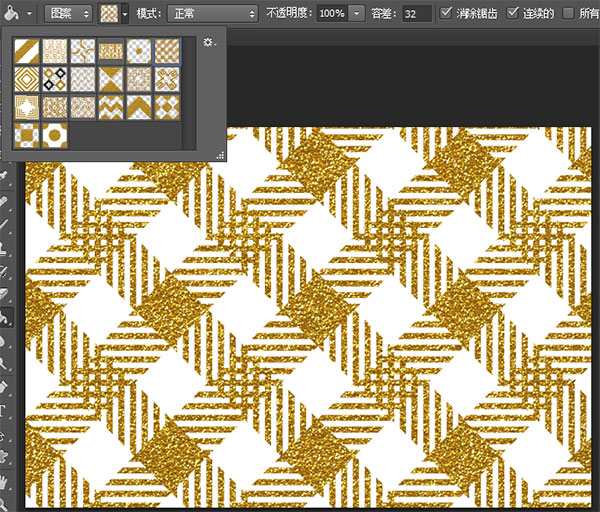The width and height of the screenshot is (600, 512).
Task: Select the Paint Bucket tool in toolbar
Action: tap(5, 317)
